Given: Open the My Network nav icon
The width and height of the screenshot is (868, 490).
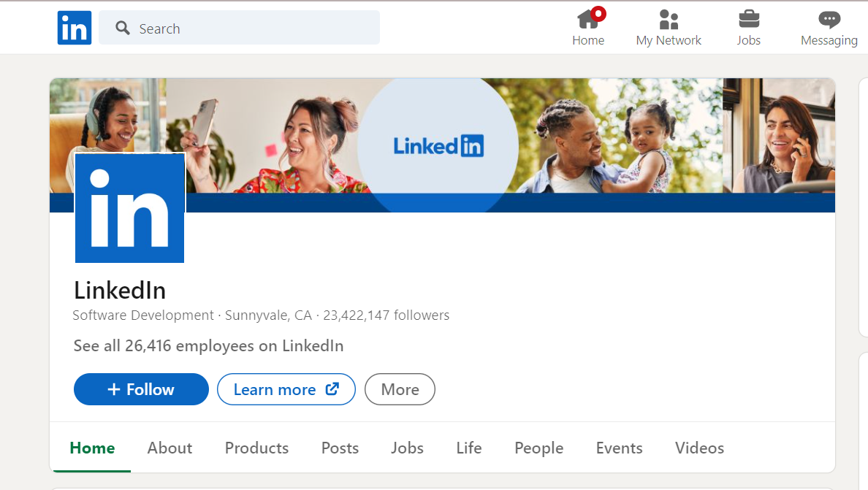Looking at the screenshot, I should pos(668,27).
